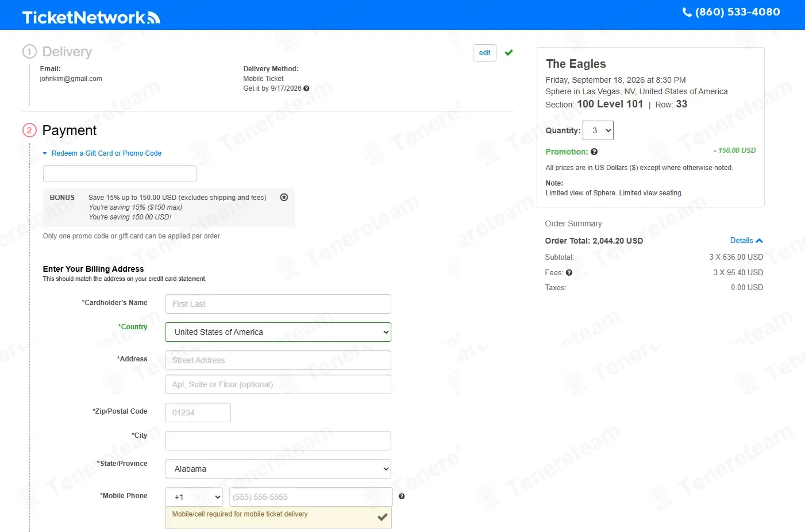Open the State/Province dropdown showing Alabama

(278, 469)
